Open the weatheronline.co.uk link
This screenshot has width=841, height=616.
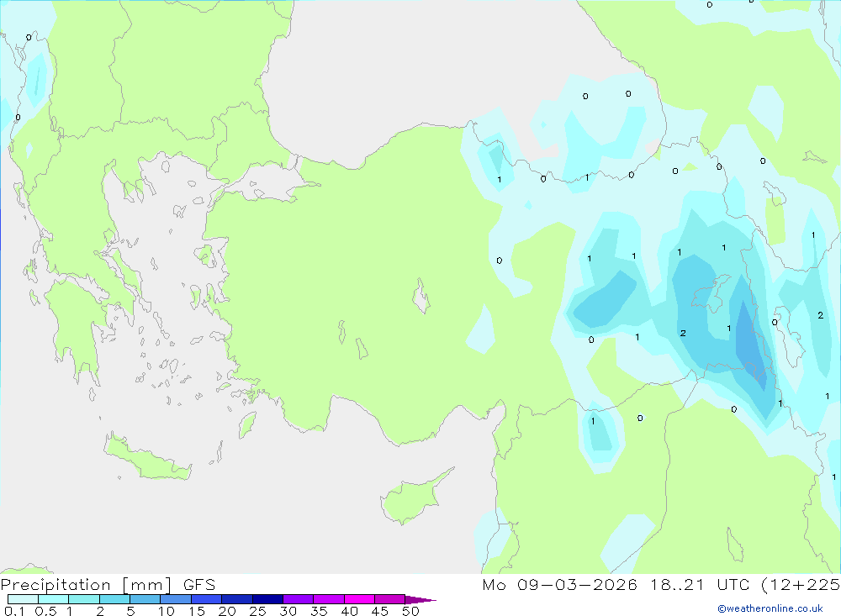click(770, 608)
